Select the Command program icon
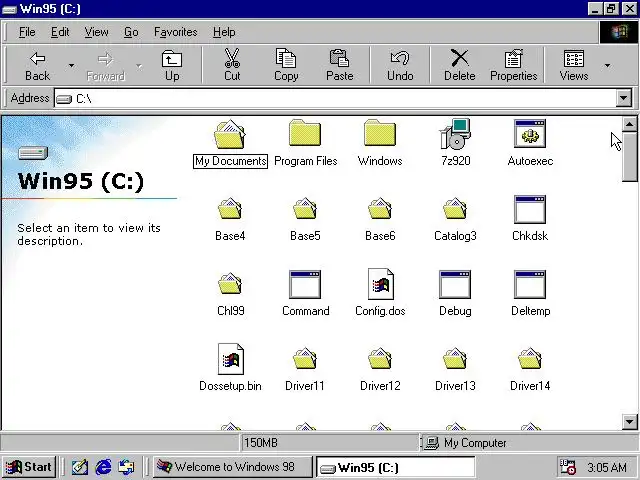This screenshot has height=480, width=640. click(x=305, y=284)
